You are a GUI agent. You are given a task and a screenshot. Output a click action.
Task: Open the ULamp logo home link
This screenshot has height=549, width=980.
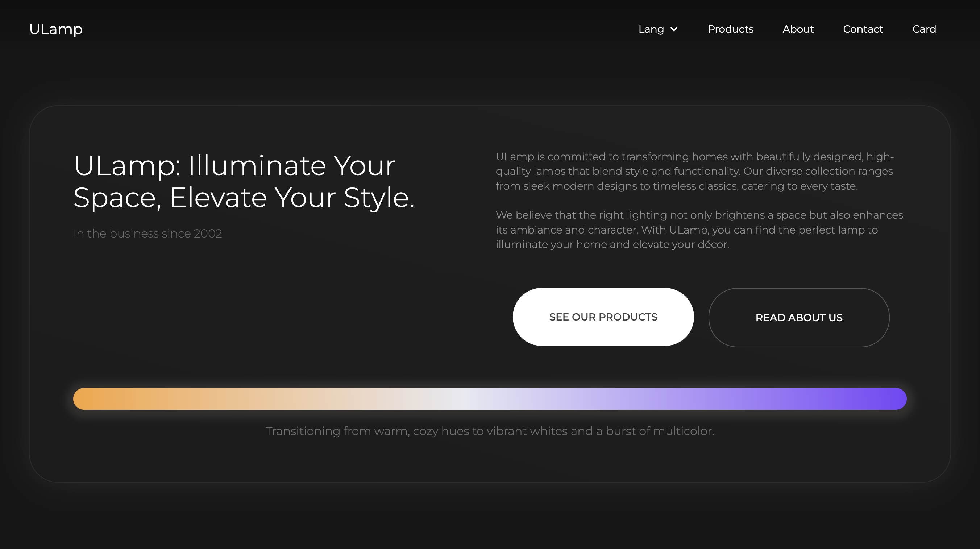[x=56, y=29]
